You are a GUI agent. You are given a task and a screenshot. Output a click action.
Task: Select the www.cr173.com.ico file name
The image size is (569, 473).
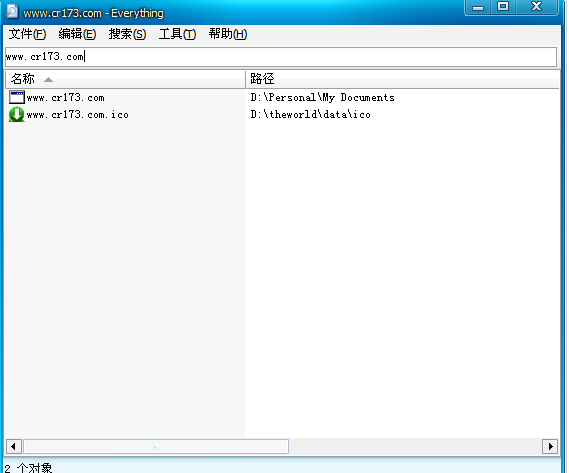(x=78, y=115)
